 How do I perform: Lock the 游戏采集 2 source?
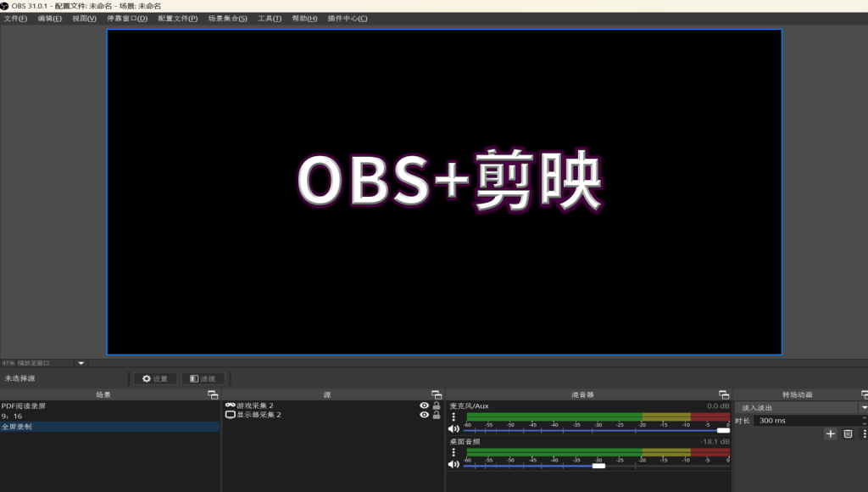[x=437, y=405]
